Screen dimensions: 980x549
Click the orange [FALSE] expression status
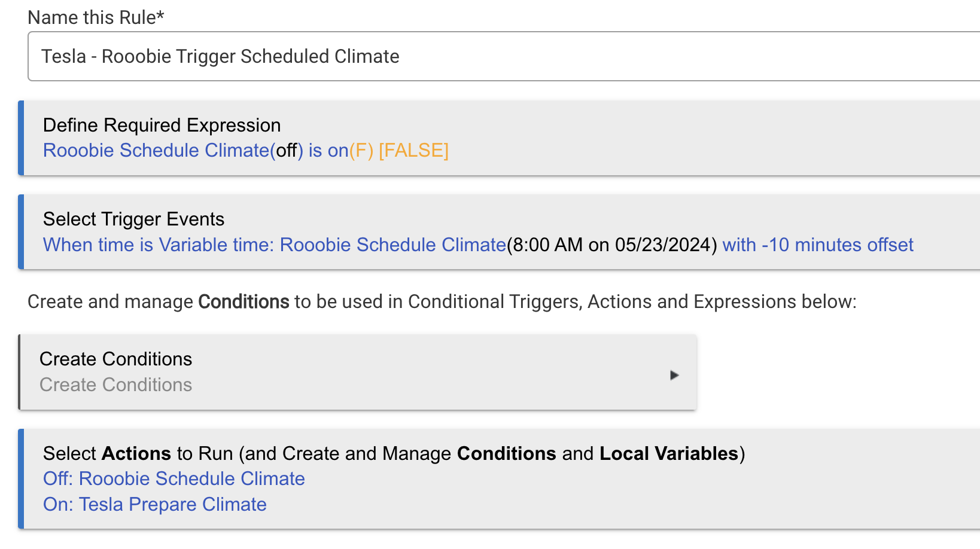[413, 150]
